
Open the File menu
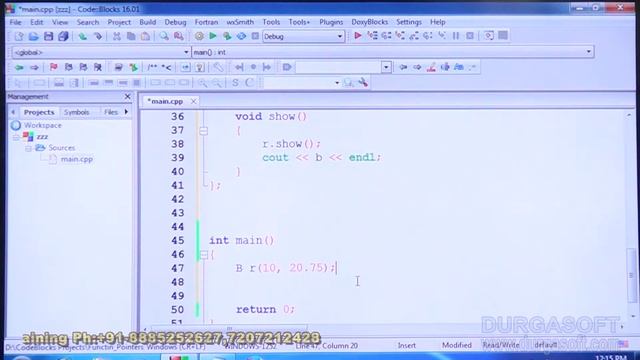(16, 22)
